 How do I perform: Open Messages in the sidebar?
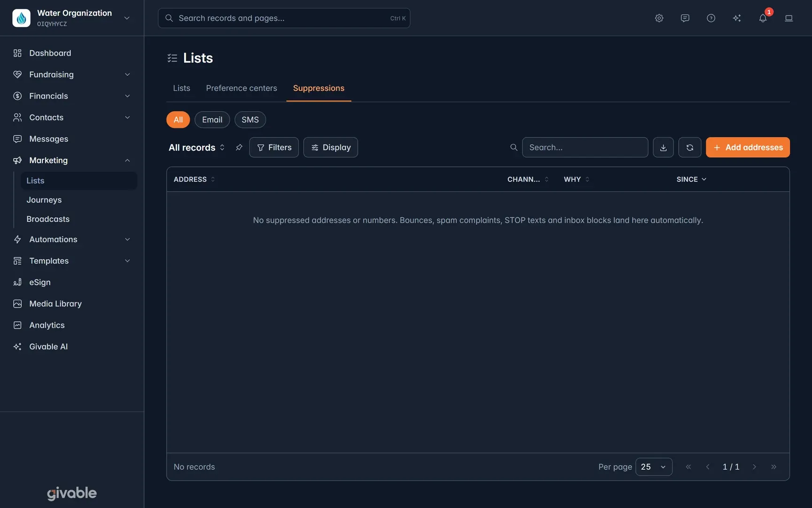(49, 139)
